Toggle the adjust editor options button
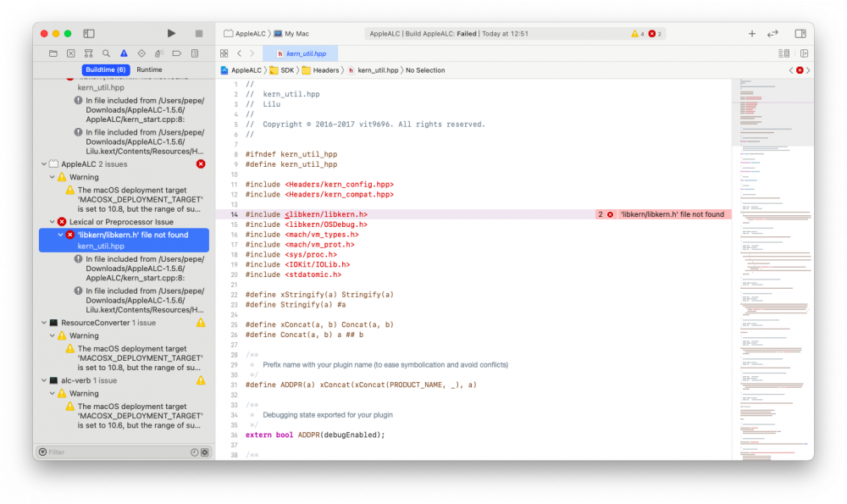This screenshot has height=504, width=847. tap(783, 53)
